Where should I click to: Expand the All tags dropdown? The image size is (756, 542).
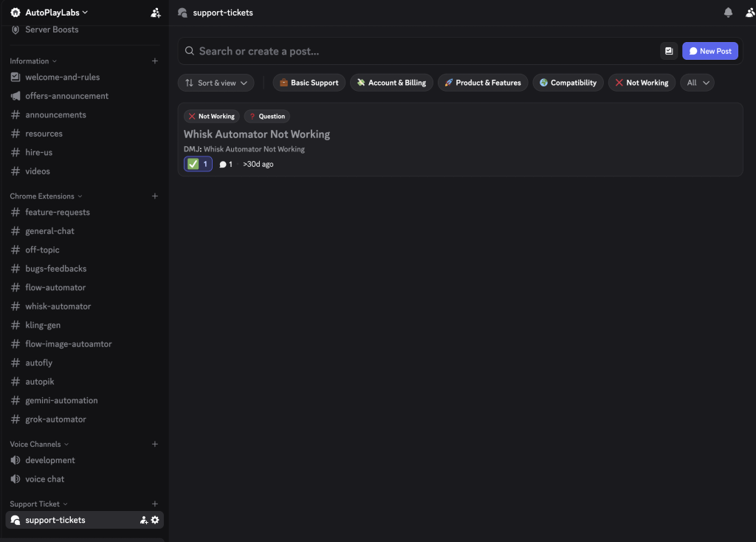[697, 83]
